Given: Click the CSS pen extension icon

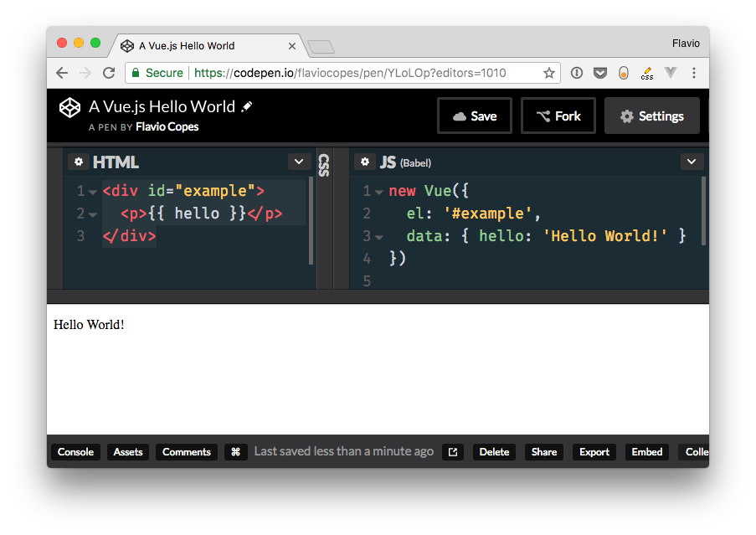Looking at the screenshot, I should pyautogui.click(x=646, y=73).
